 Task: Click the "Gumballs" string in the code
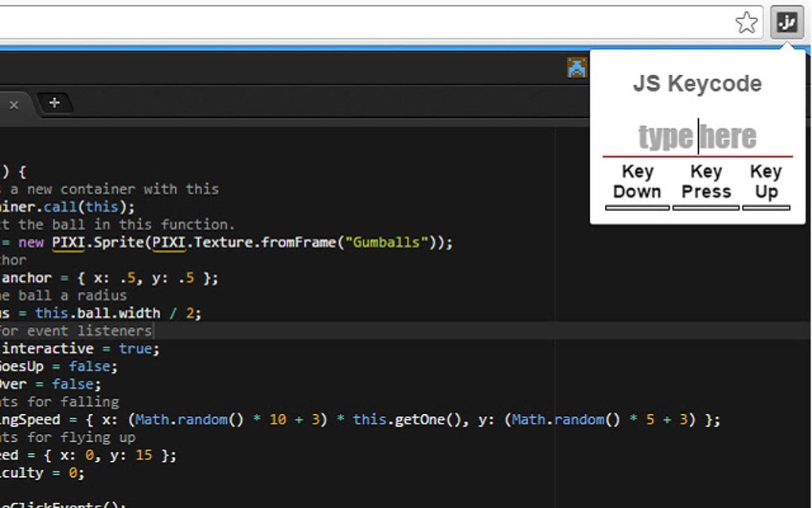[x=386, y=242]
